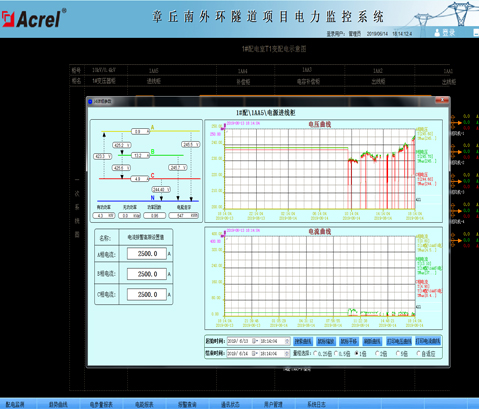The image size is (479, 409).
Task: Open the start date calendar dropdown
Action: click(255, 341)
